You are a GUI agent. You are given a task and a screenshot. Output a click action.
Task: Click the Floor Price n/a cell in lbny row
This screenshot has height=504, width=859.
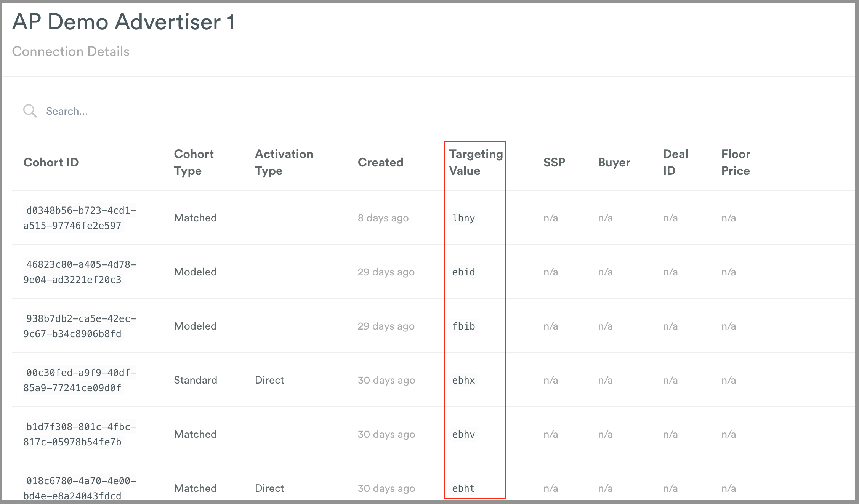(729, 218)
